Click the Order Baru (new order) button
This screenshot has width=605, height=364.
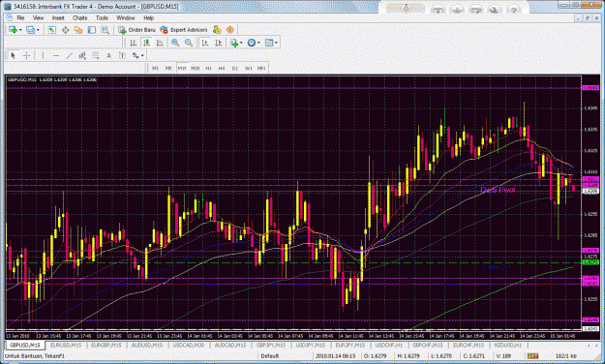pos(137,30)
